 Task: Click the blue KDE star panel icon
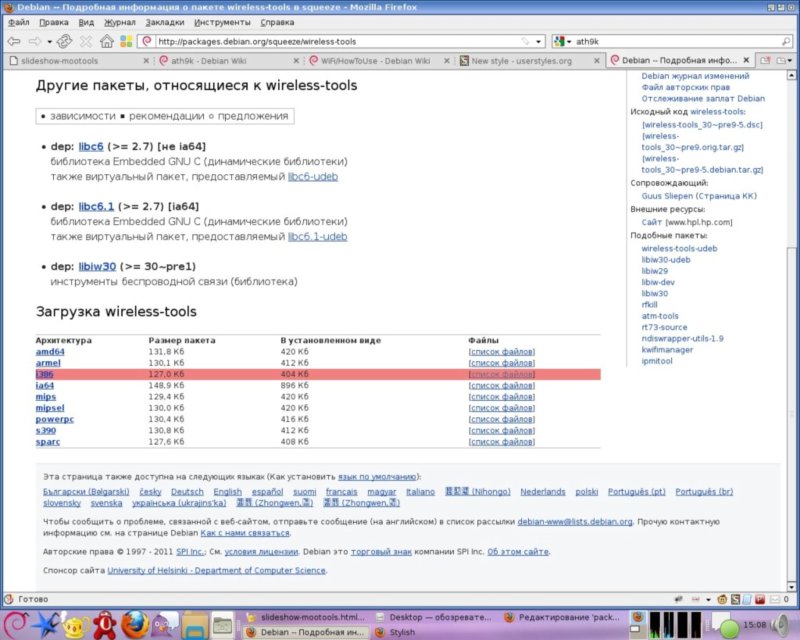45,625
